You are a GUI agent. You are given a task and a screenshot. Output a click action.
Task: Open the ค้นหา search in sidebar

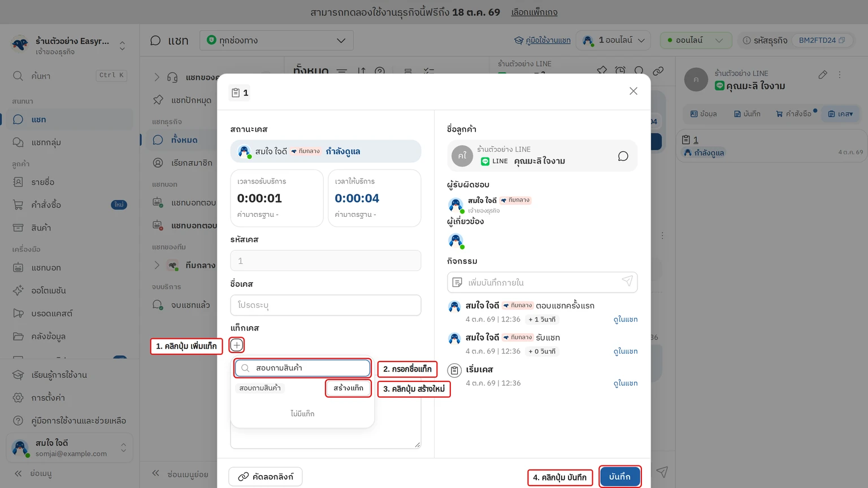(x=70, y=76)
